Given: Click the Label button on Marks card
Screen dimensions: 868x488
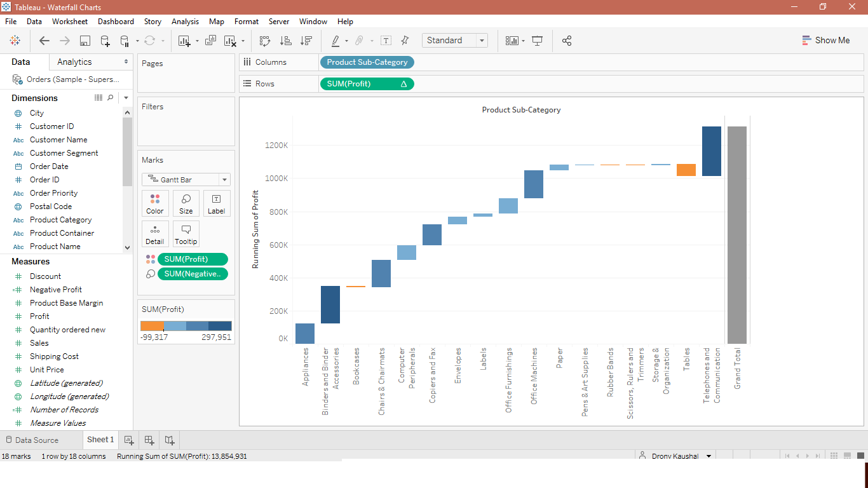Looking at the screenshot, I should tap(217, 203).
